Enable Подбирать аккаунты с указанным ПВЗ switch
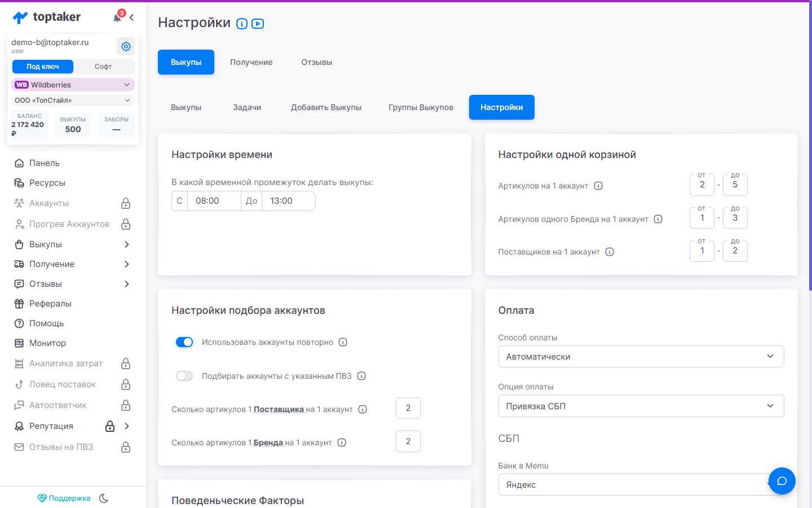 tap(184, 376)
